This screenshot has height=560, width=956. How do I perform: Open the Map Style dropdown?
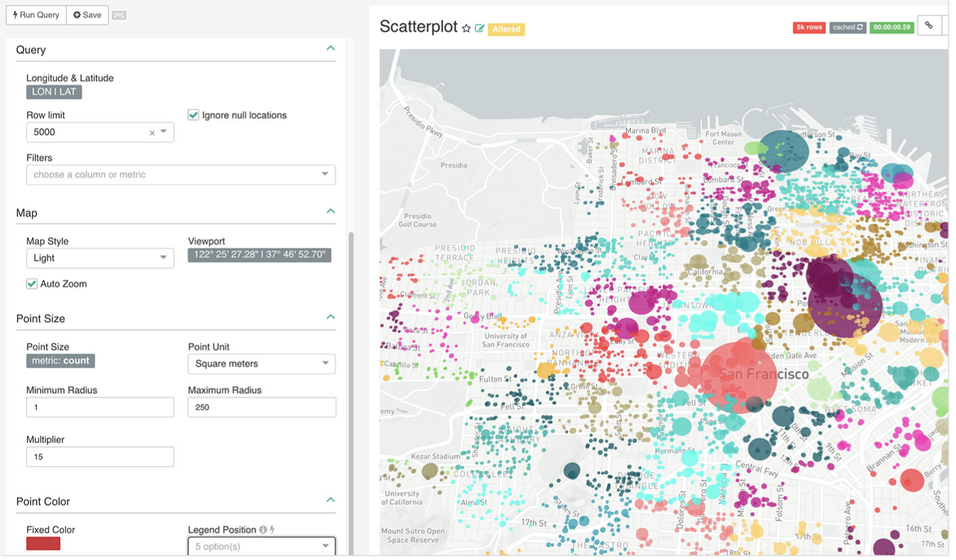click(100, 258)
